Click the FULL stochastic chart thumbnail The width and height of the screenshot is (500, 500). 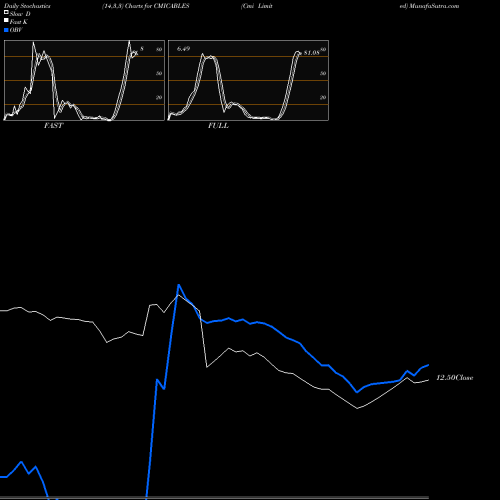[248, 80]
